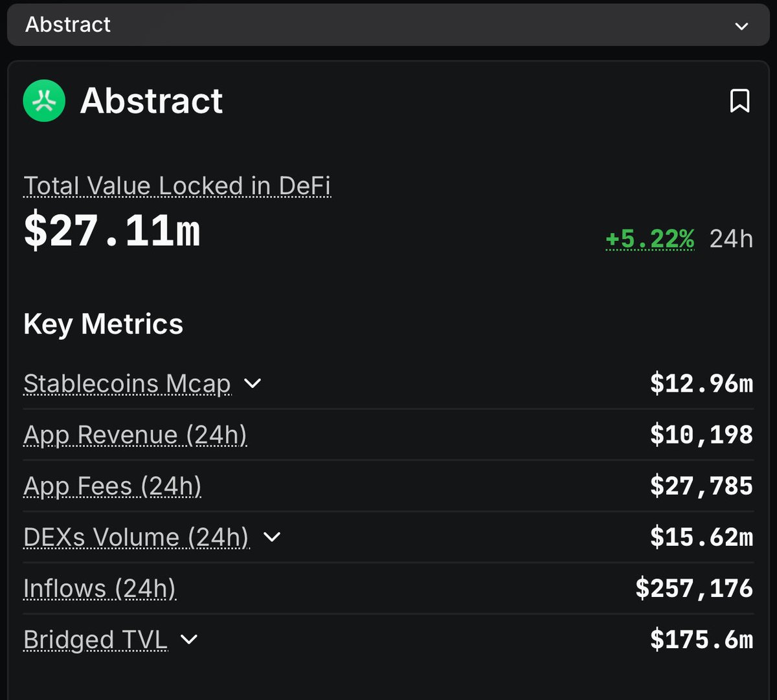Click the $15.62m DEX volume value
The width and height of the screenshot is (777, 700).
701,537
